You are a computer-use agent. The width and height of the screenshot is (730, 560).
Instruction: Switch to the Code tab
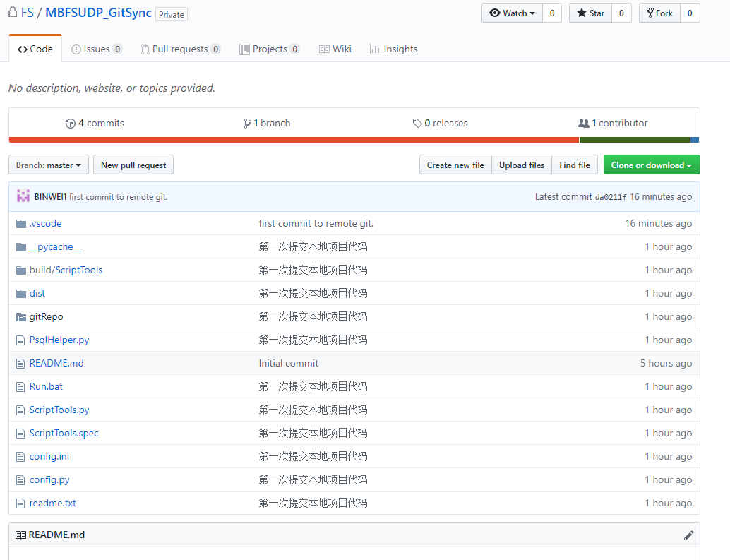point(35,49)
